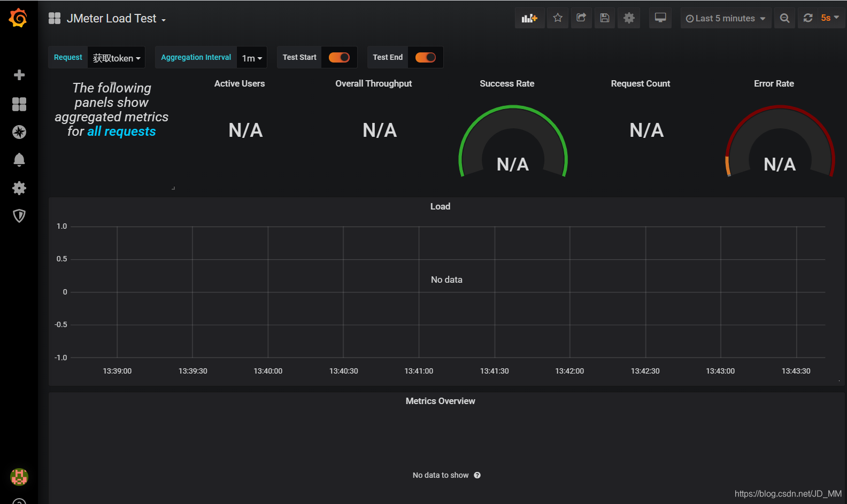Click the Add panel icon
The width and height of the screenshot is (847, 504).
(529, 18)
